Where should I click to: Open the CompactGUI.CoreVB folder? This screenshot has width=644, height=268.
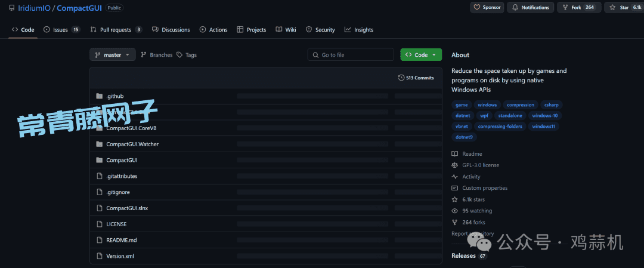click(x=131, y=128)
